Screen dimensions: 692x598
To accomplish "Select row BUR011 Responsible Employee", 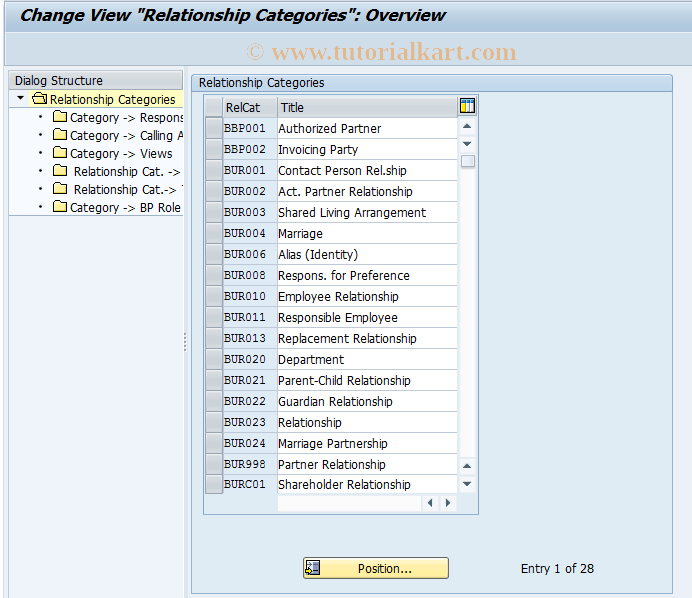I will (214, 317).
